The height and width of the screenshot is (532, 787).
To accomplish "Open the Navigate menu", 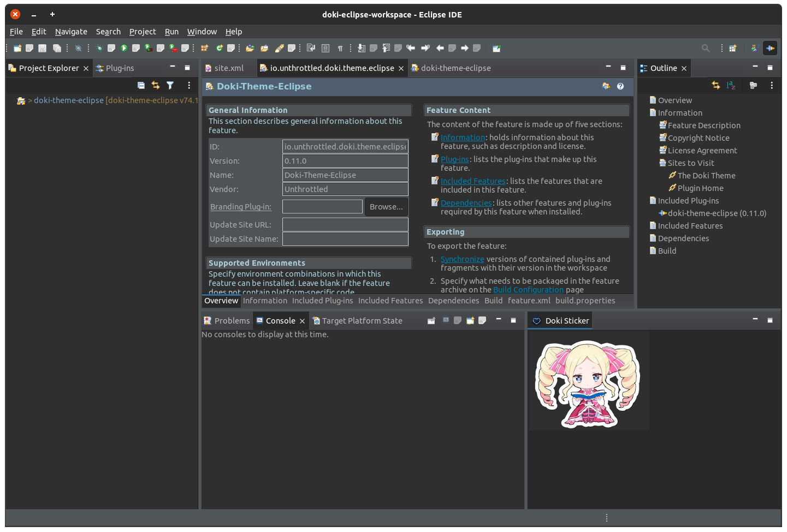I will [71, 32].
